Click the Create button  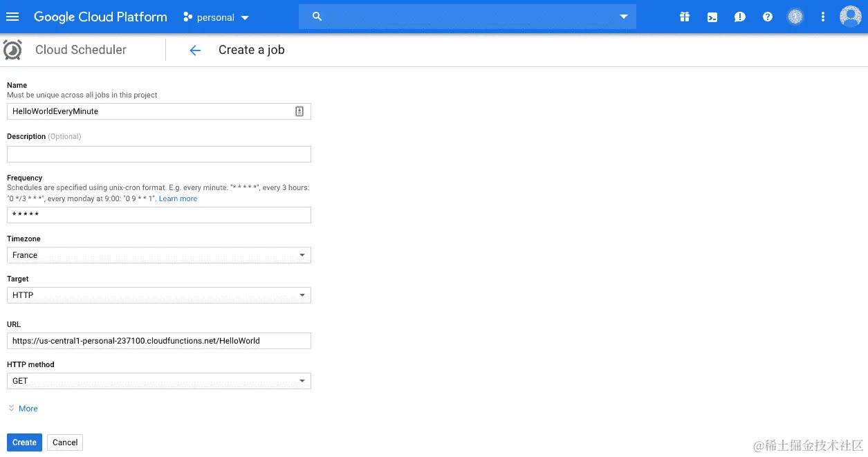[x=24, y=442]
